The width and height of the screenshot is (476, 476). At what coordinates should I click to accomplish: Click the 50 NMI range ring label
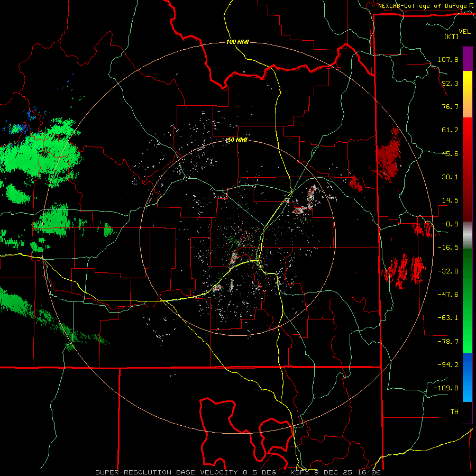tap(237, 140)
